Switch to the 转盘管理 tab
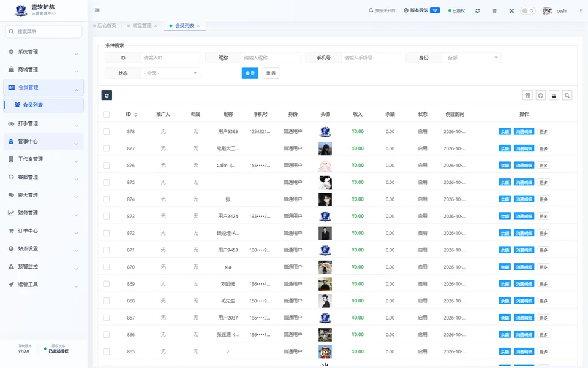Viewport: 588px width, 368px height. pyautogui.click(x=142, y=26)
